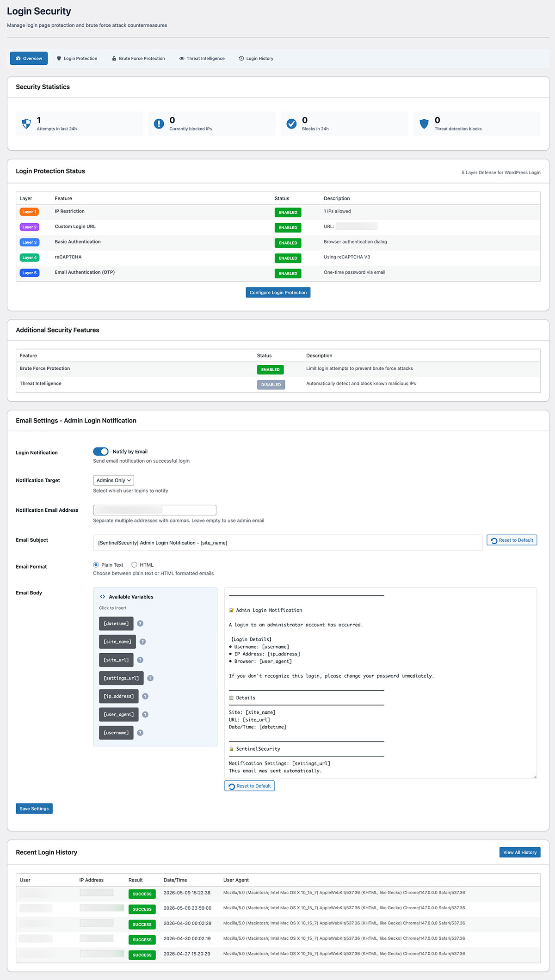This screenshot has height=980, width=555.
Task: Go to the Threat Intelligence tab
Action: coord(202,58)
